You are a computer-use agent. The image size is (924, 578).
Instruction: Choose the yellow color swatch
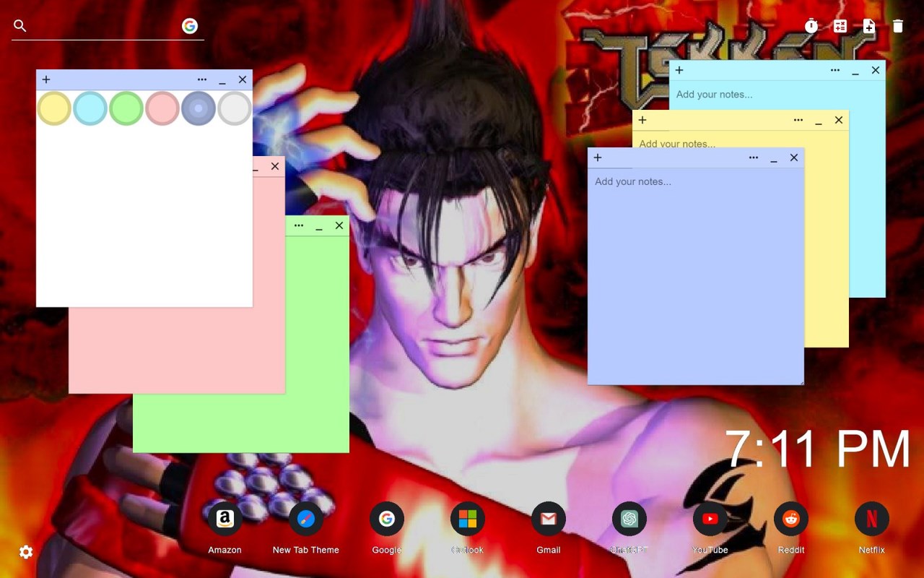54,108
